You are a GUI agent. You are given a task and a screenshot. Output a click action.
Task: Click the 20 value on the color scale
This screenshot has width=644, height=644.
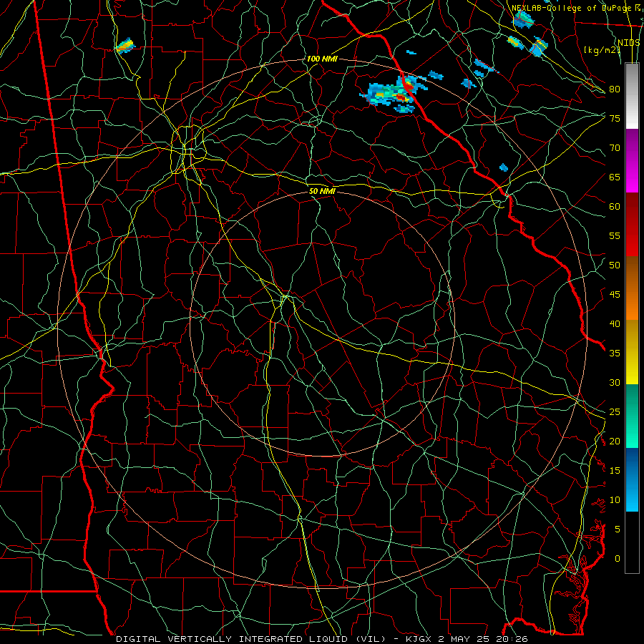[x=615, y=441]
